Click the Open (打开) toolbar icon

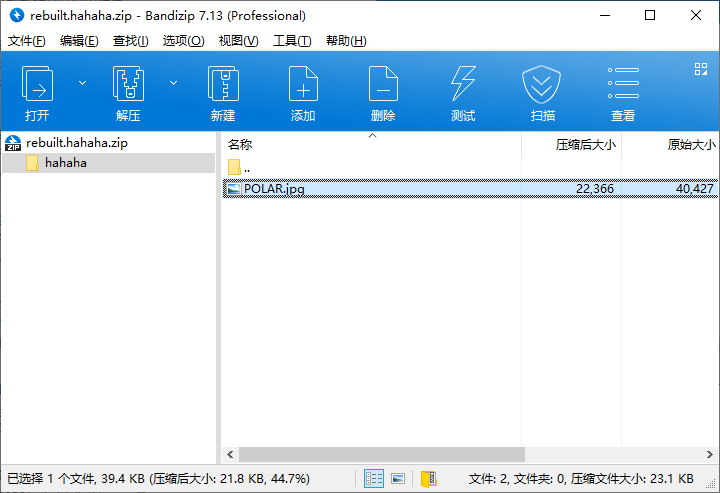37,84
